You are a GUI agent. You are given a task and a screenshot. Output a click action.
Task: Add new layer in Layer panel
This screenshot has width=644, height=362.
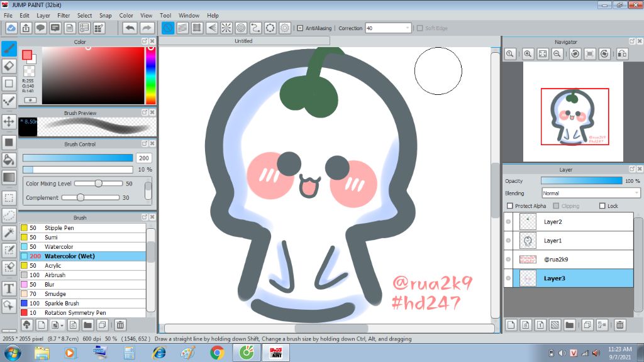511,325
